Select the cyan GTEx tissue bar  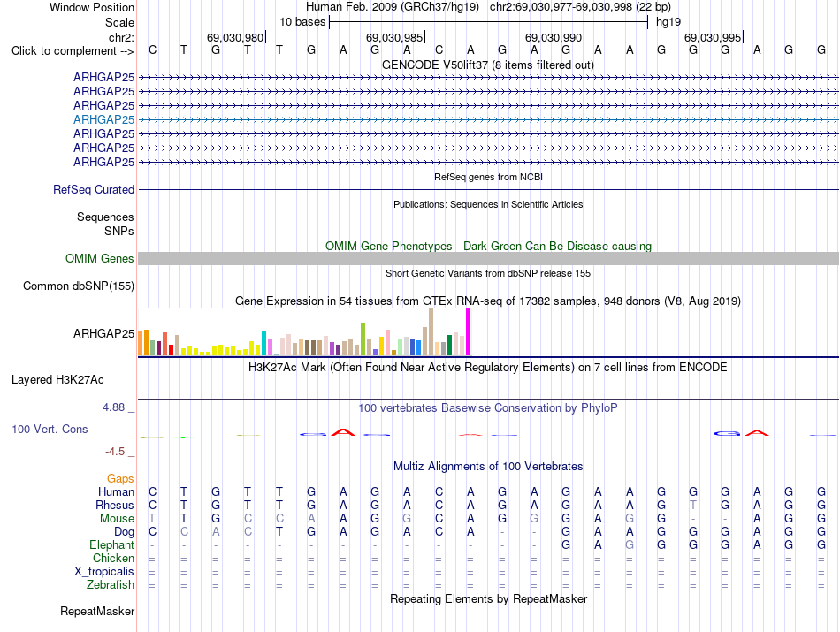pos(263,343)
